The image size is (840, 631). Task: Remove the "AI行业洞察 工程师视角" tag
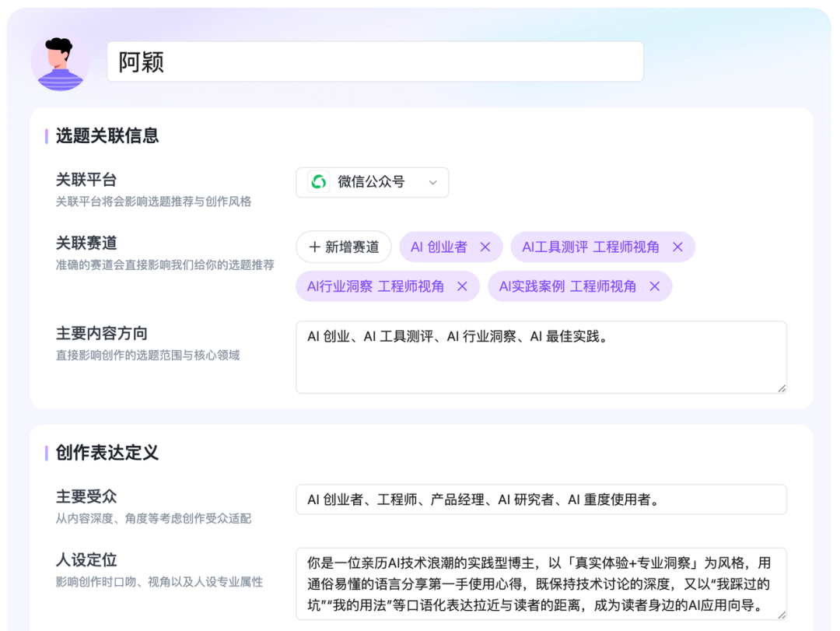(462, 286)
